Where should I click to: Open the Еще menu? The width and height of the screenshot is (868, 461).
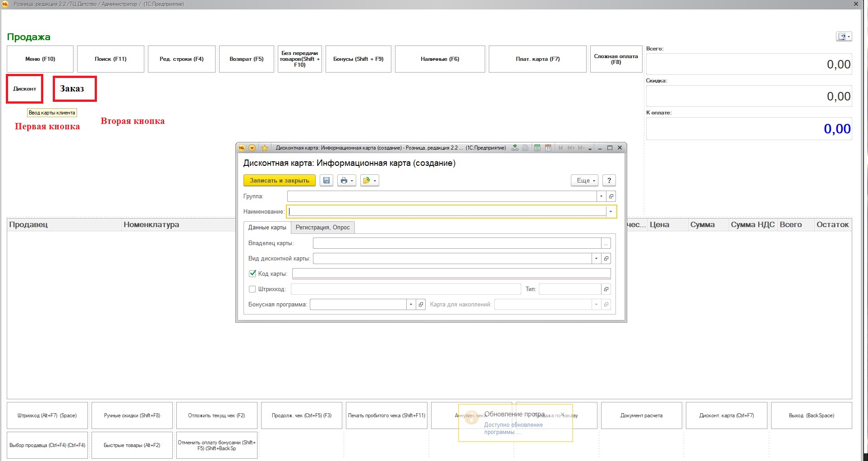pyautogui.click(x=584, y=181)
